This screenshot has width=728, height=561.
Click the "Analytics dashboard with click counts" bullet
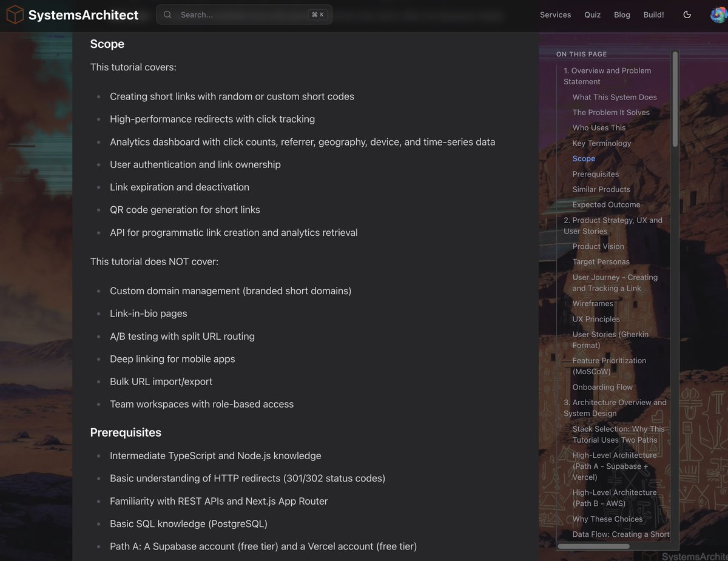(x=302, y=142)
